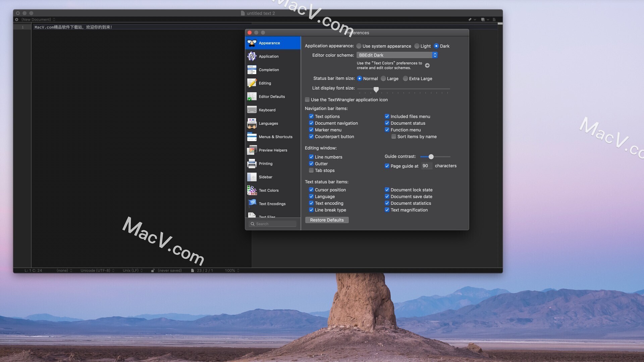
Task: Click the preferences search field
Action: tap(272, 224)
